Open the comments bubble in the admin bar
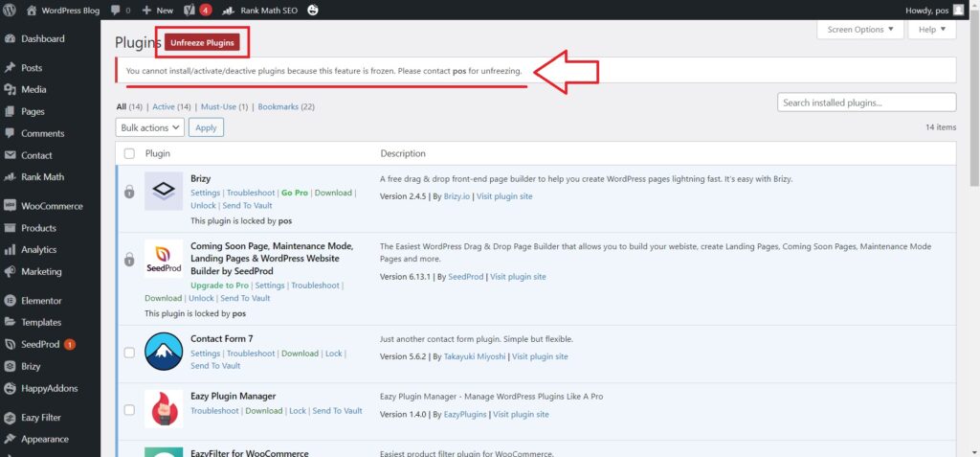 coord(121,10)
